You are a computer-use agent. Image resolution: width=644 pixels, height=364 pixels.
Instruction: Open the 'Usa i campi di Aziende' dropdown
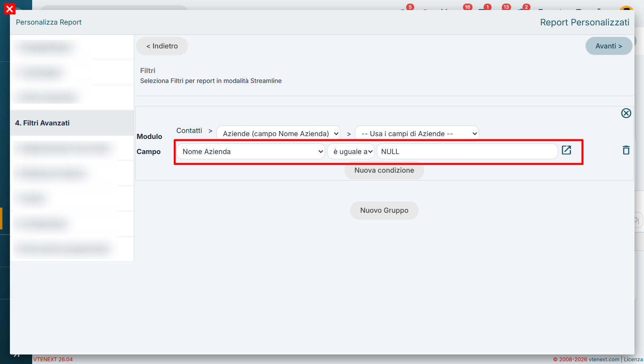tap(417, 134)
